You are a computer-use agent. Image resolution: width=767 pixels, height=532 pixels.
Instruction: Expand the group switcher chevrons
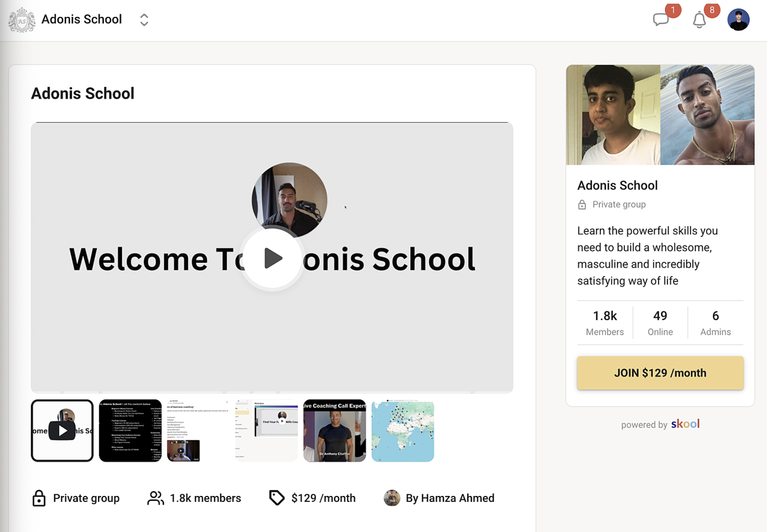point(144,20)
